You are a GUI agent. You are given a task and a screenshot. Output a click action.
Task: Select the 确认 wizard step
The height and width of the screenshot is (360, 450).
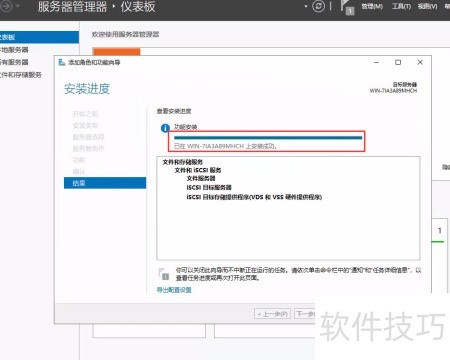click(x=79, y=171)
